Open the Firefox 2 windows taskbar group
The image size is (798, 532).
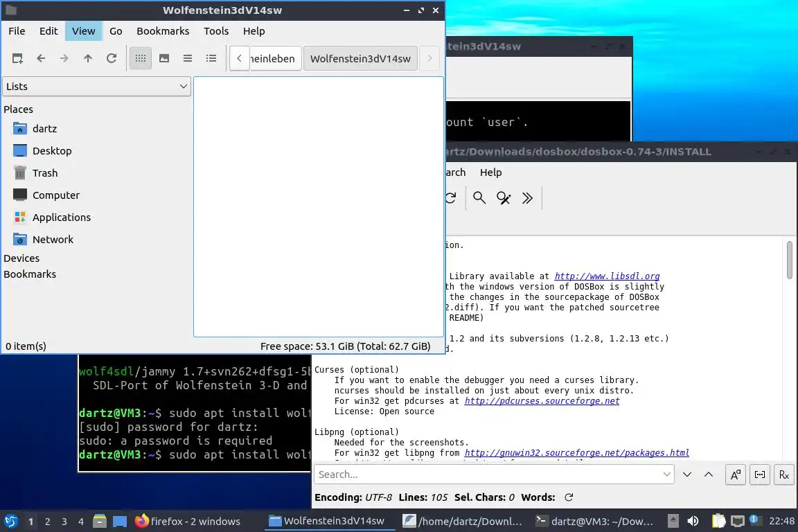(188, 522)
